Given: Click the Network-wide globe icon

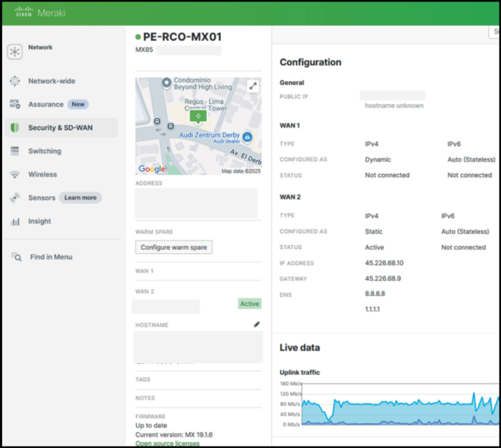Looking at the screenshot, I should pyautogui.click(x=15, y=81).
